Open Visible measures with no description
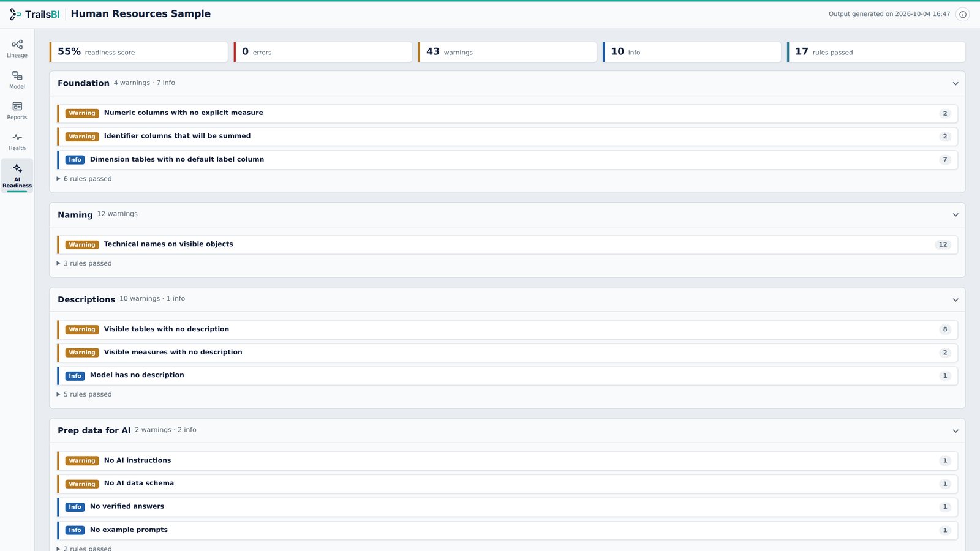This screenshot has width=980, height=551. (507, 353)
